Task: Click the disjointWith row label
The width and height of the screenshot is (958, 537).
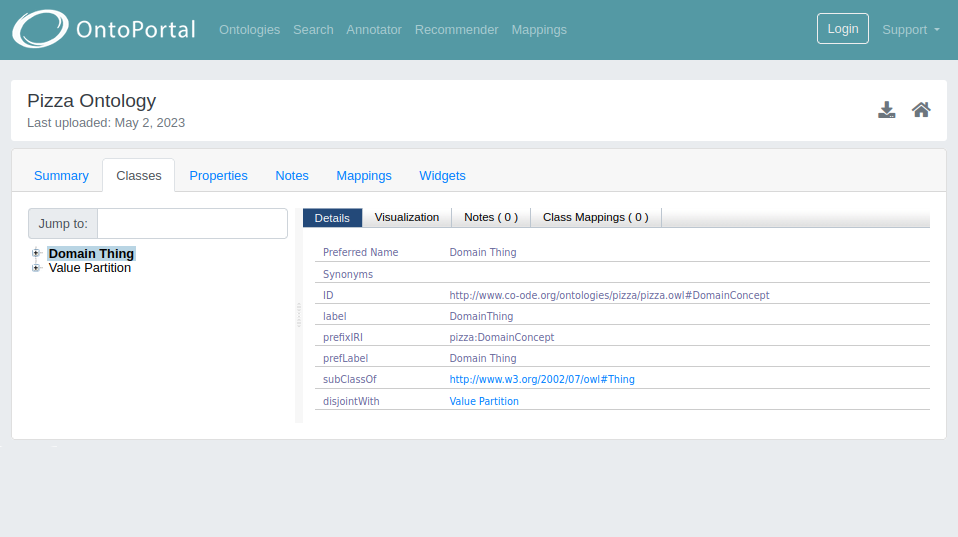Action: click(351, 401)
